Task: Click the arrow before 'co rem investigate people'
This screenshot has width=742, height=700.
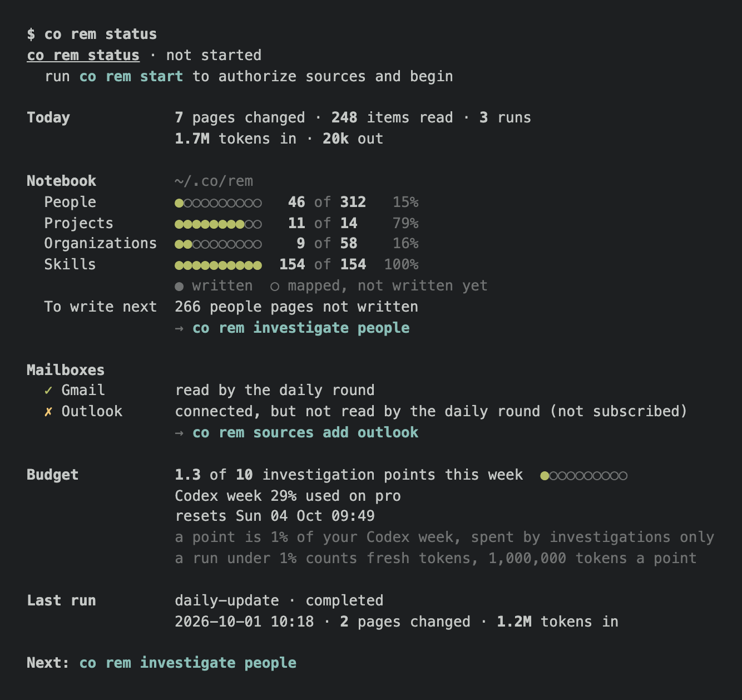Action: pyautogui.click(x=179, y=328)
